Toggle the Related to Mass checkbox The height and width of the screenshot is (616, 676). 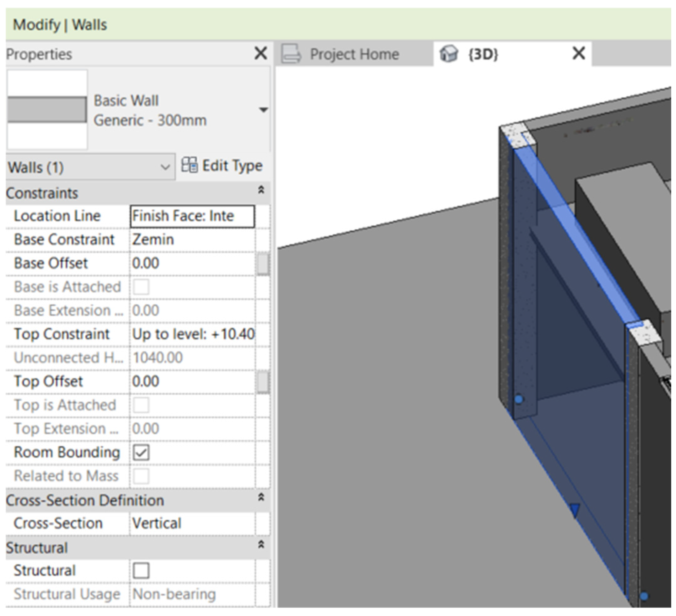[x=141, y=476]
